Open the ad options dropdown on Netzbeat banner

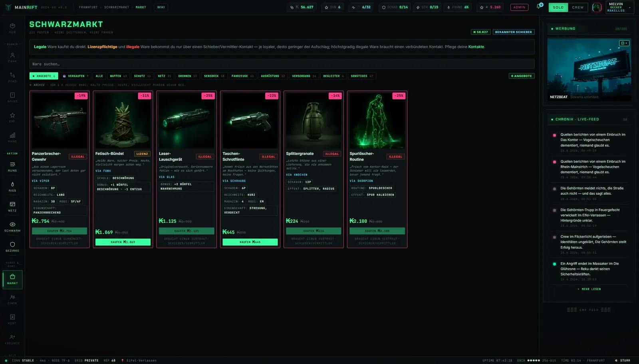click(624, 43)
